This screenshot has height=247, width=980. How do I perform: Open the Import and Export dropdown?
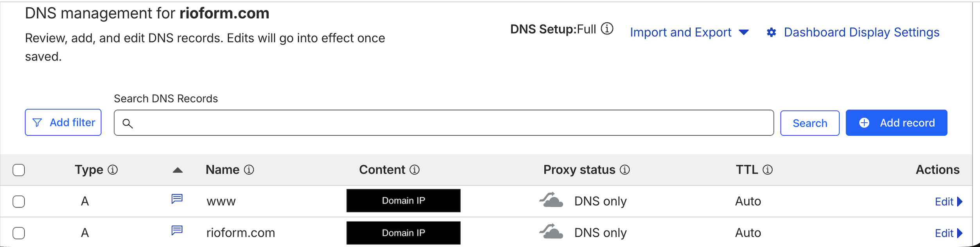689,32
